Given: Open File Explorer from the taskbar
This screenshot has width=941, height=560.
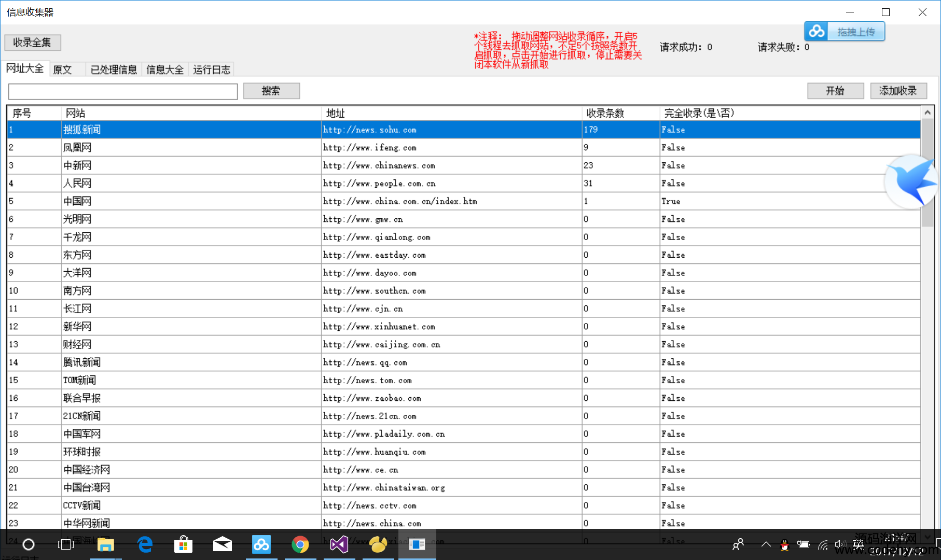Looking at the screenshot, I should (106, 544).
